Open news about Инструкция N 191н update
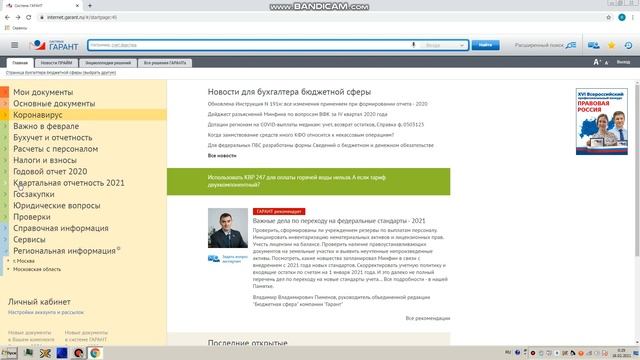The width and height of the screenshot is (640, 360). tap(317, 104)
